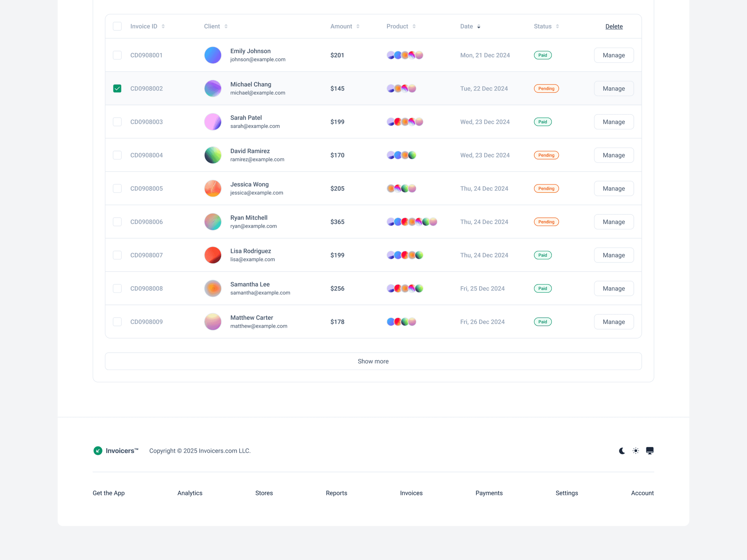The image size is (747, 560).
Task: Open Emily Johnson's avatar
Action: [x=213, y=55]
